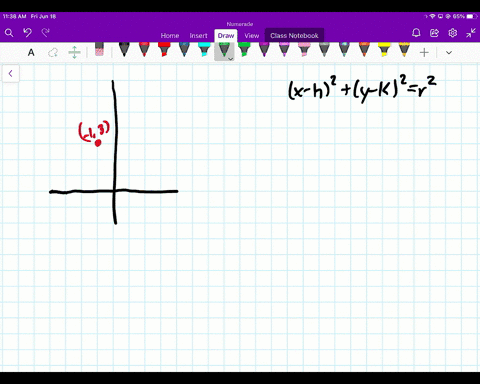Tap the battery indicator in status bar
480x384 pixels.
tap(471, 16)
